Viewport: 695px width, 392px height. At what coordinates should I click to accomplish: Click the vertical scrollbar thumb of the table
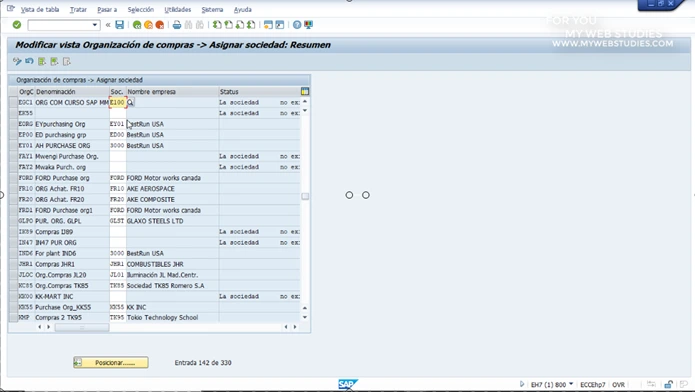tap(305, 196)
